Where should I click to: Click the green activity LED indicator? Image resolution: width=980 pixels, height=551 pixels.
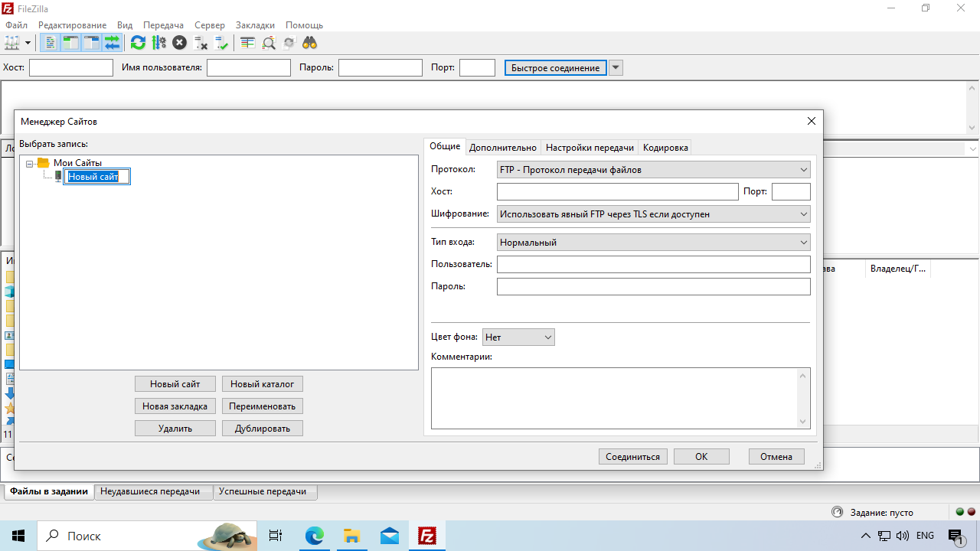[x=960, y=512]
